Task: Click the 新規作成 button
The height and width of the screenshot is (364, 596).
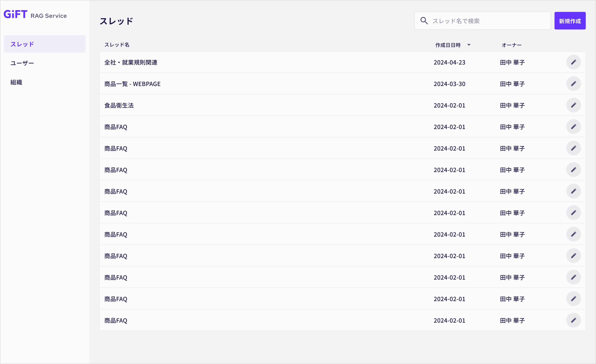Action: tap(570, 21)
